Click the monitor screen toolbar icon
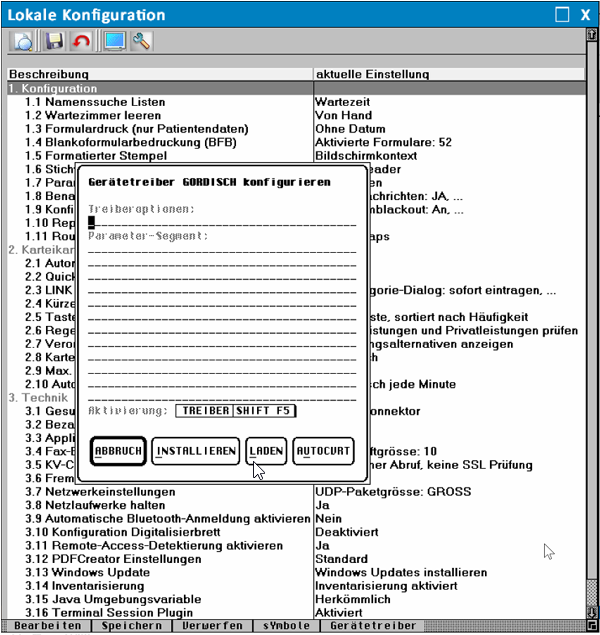This screenshot has width=600, height=635. 115,41
